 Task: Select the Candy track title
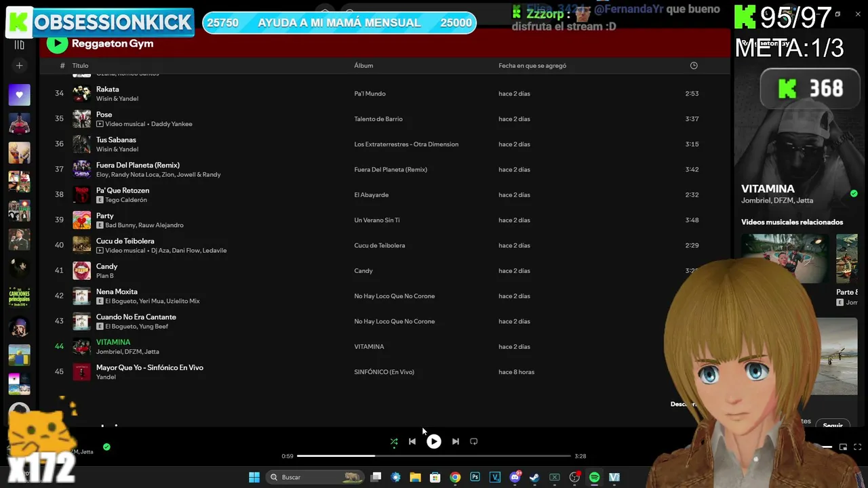[106, 266]
